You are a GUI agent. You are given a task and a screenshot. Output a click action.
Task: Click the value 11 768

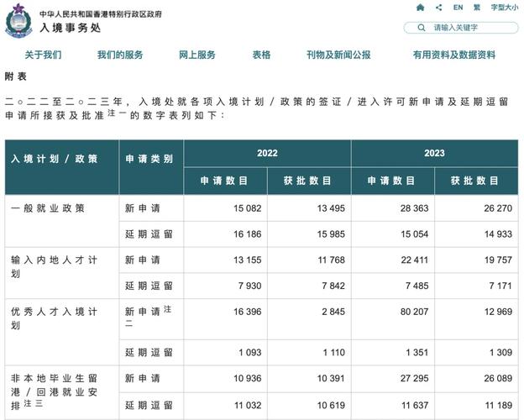click(331, 260)
